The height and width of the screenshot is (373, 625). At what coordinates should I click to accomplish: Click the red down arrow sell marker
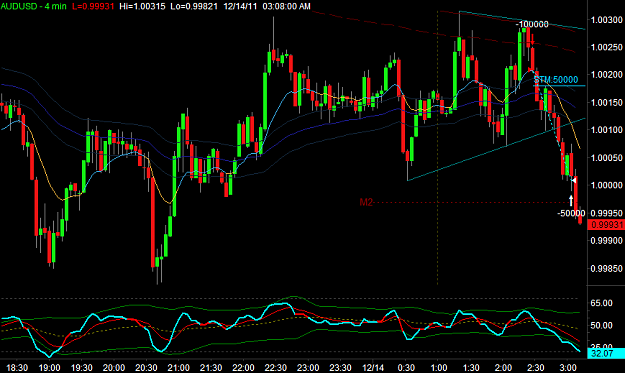(x=533, y=40)
